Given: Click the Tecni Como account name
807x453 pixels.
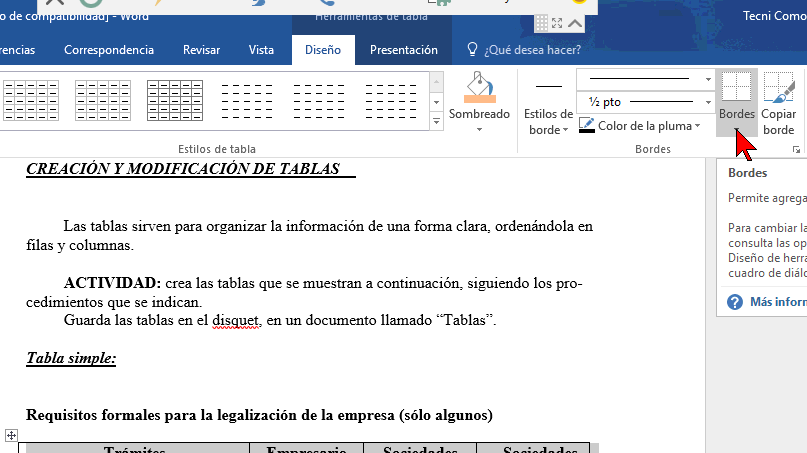Looking at the screenshot, I should 774,16.
